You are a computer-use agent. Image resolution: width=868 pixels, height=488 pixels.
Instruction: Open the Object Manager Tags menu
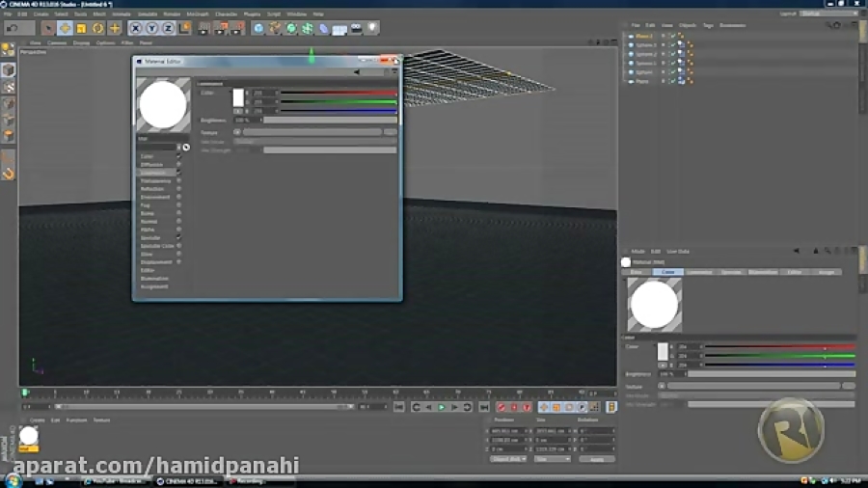pos(708,25)
